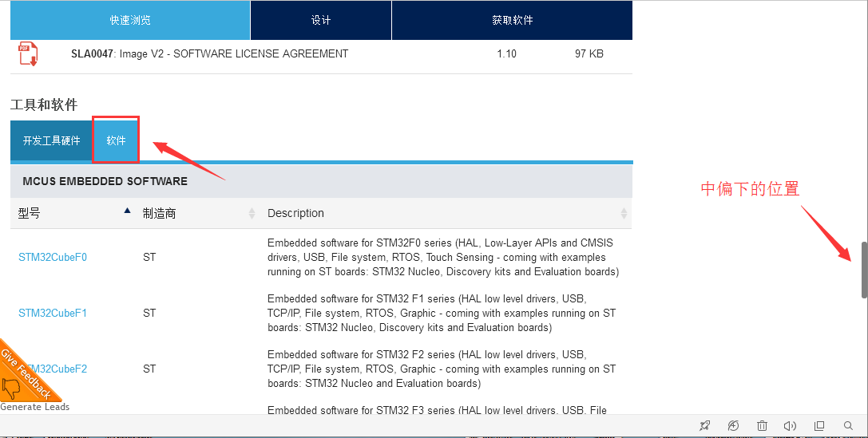Click the STM32 F1 series description text

[442, 313]
